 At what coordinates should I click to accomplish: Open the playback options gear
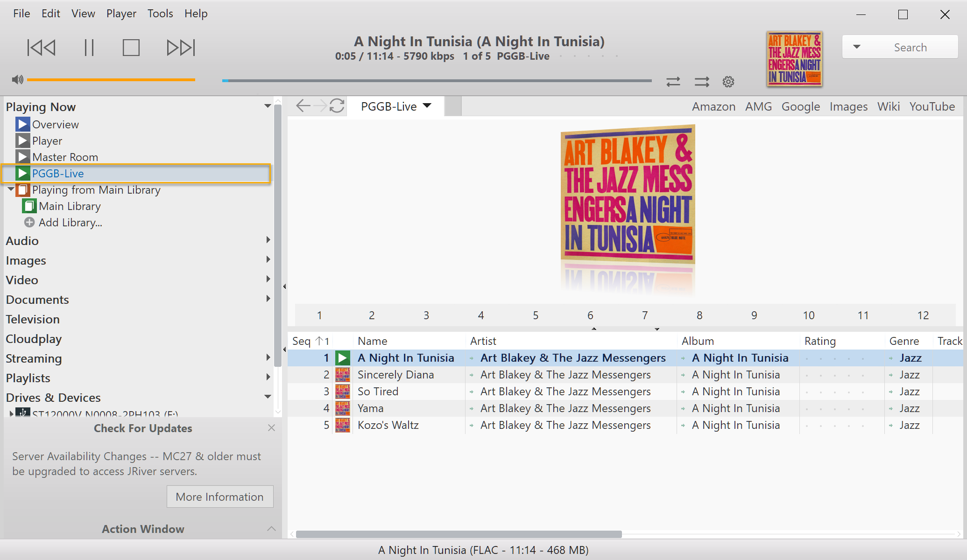(728, 82)
